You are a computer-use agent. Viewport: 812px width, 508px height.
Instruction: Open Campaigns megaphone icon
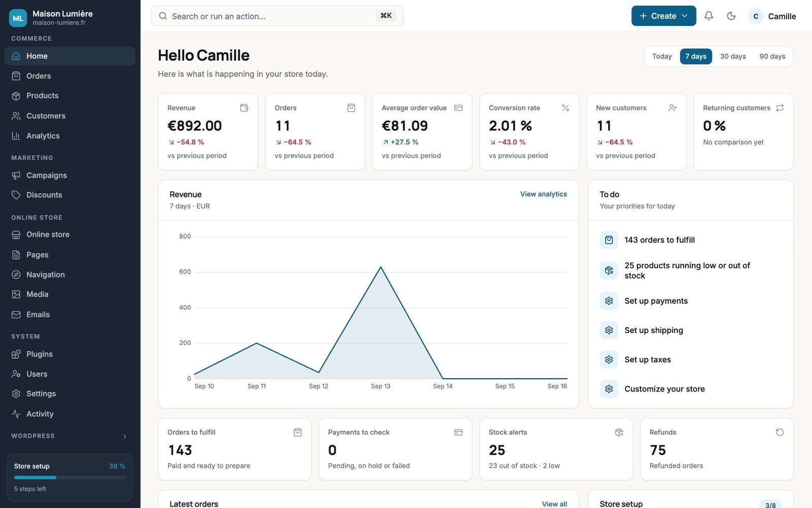pyautogui.click(x=16, y=175)
